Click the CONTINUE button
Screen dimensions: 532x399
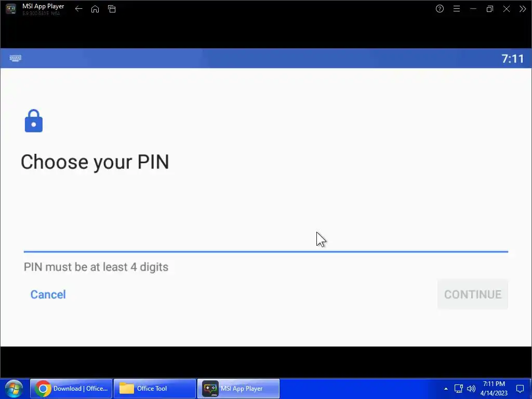[x=473, y=295]
